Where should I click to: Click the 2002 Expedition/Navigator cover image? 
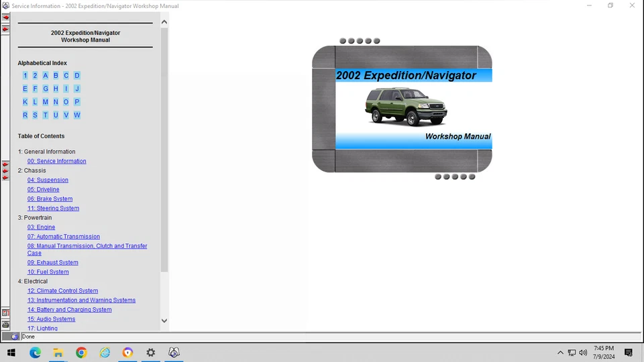coord(402,109)
